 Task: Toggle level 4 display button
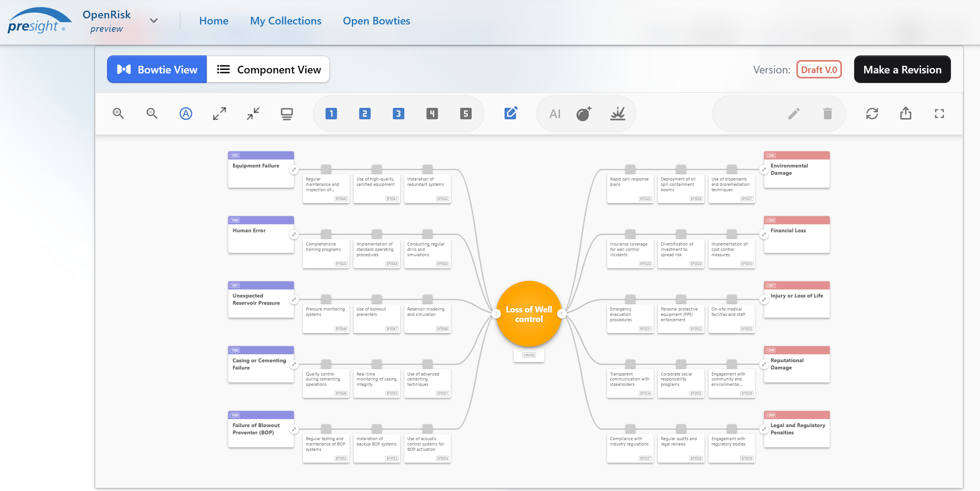coord(432,114)
